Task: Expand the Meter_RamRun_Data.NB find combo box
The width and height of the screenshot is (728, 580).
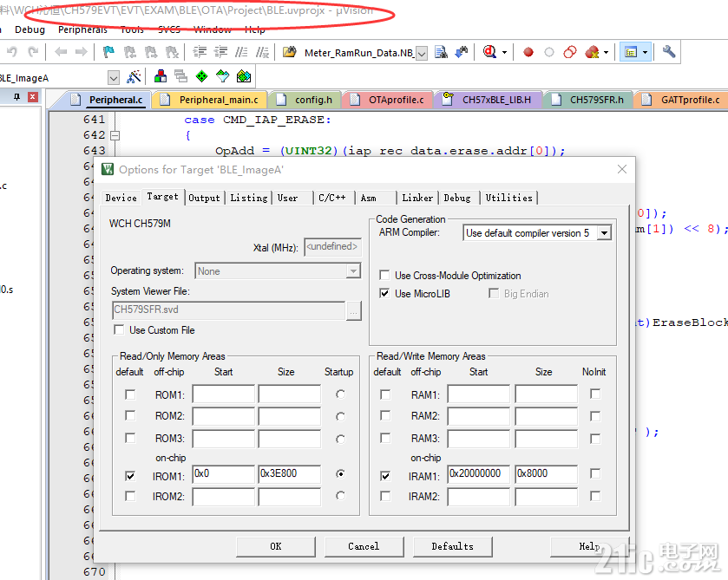Action: (x=422, y=54)
